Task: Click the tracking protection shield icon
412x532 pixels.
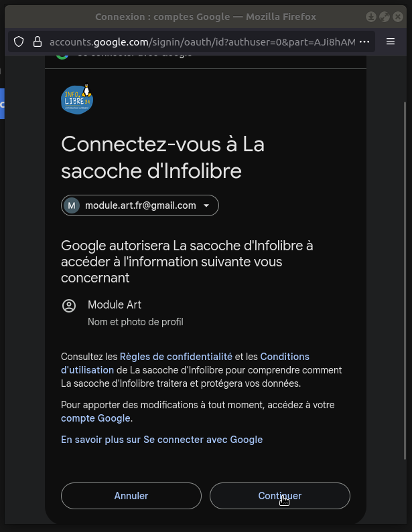Action: 19,41
